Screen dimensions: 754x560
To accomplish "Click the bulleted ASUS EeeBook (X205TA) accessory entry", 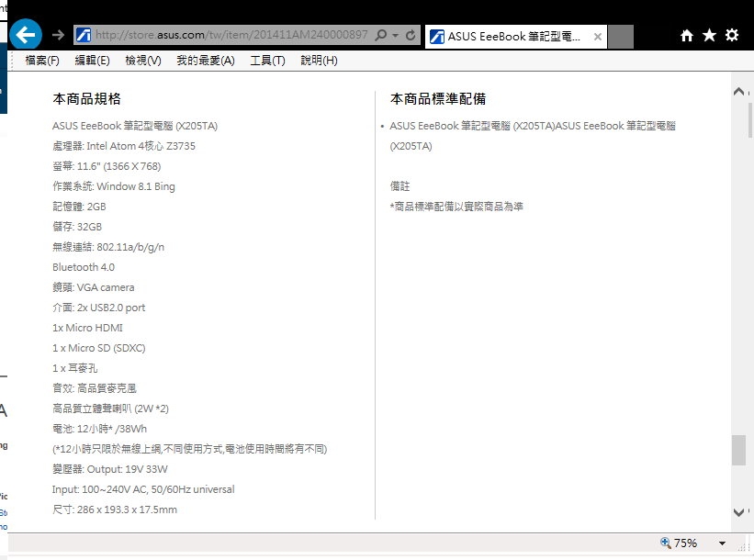I will tap(533, 136).
